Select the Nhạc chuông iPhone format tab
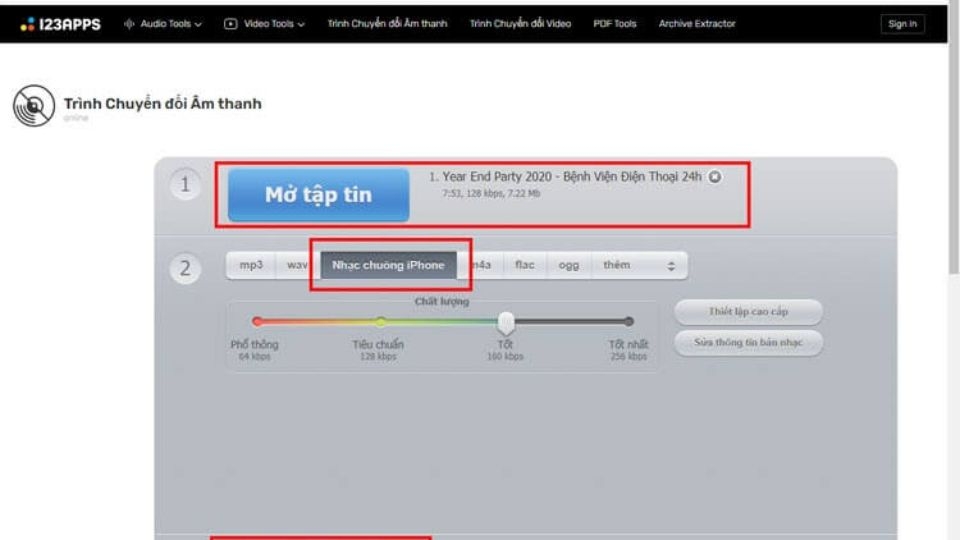This screenshot has height=540, width=960. [388, 265]
